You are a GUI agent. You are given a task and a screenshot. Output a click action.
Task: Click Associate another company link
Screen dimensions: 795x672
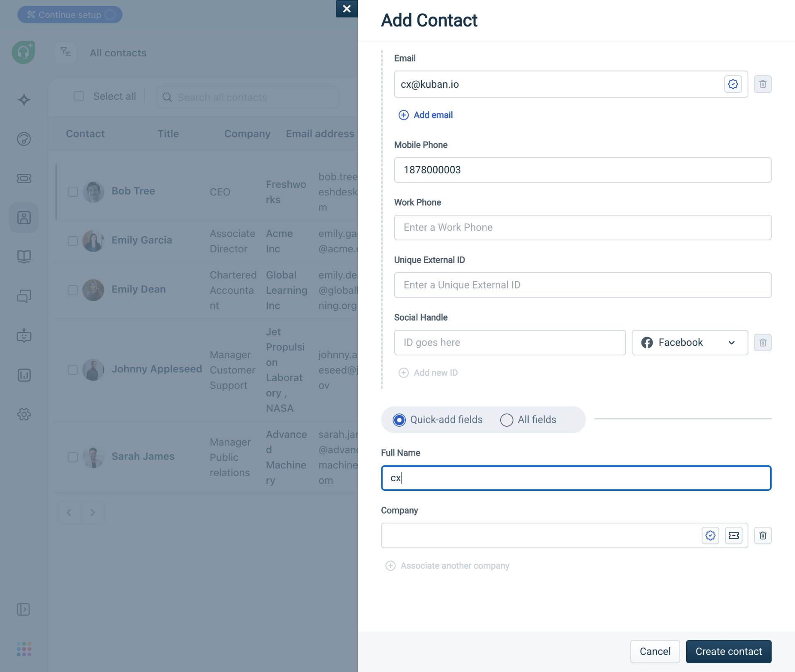pos(455,566)
